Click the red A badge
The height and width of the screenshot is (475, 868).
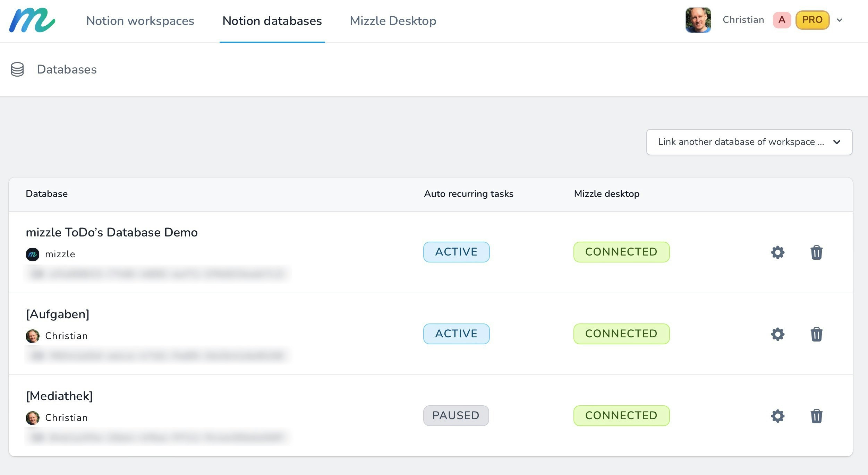click(x=782, y=20)
